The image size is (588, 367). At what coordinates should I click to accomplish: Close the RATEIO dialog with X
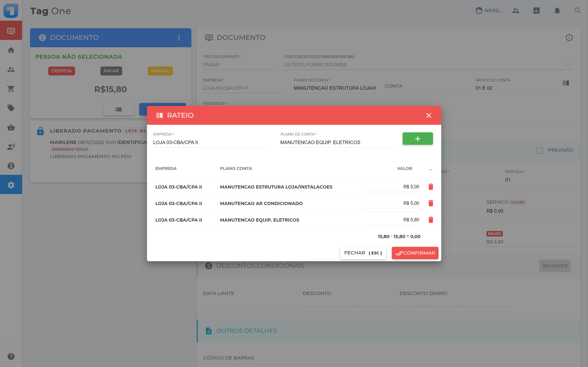click(429, 115)
